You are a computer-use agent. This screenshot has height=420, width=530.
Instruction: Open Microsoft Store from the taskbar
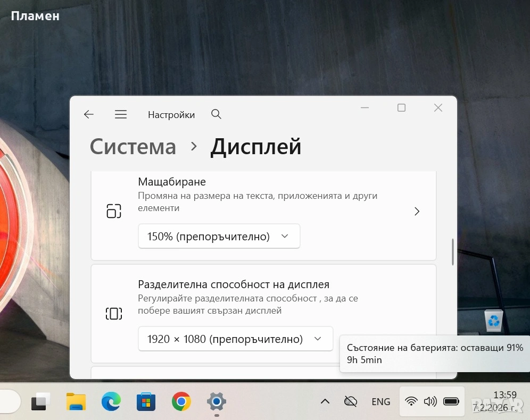(x=146, y=401)
